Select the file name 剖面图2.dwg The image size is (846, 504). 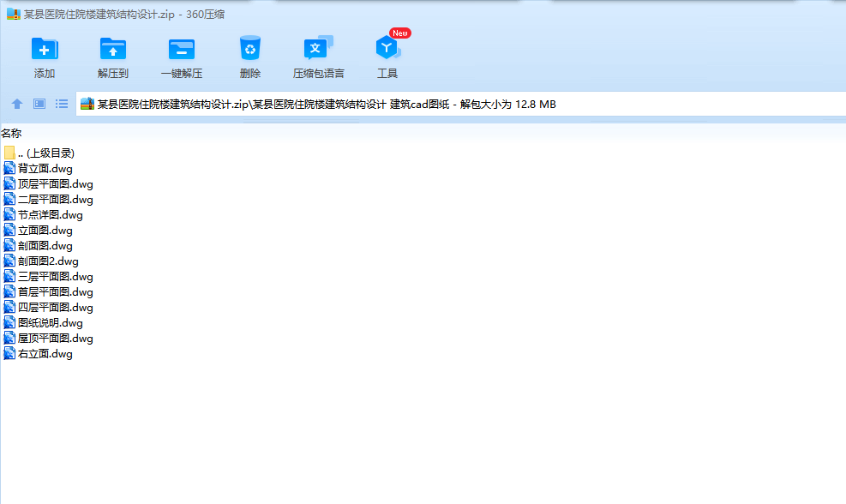49,261
